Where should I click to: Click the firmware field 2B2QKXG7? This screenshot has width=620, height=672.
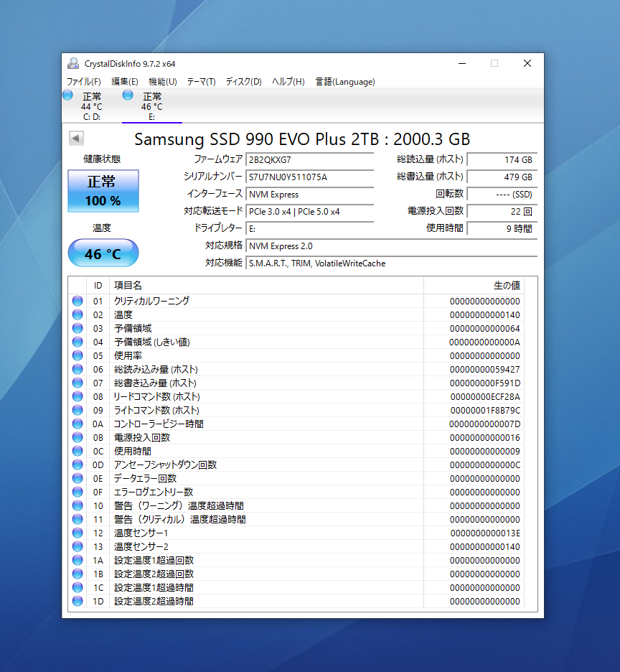coord(310,160)
